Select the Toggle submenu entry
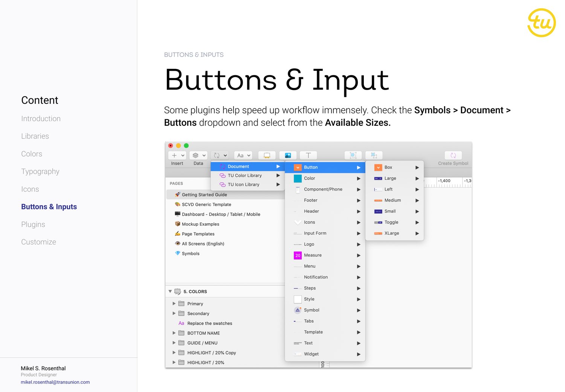This screenshot has width=565, height=392. [x=394, y=223]
